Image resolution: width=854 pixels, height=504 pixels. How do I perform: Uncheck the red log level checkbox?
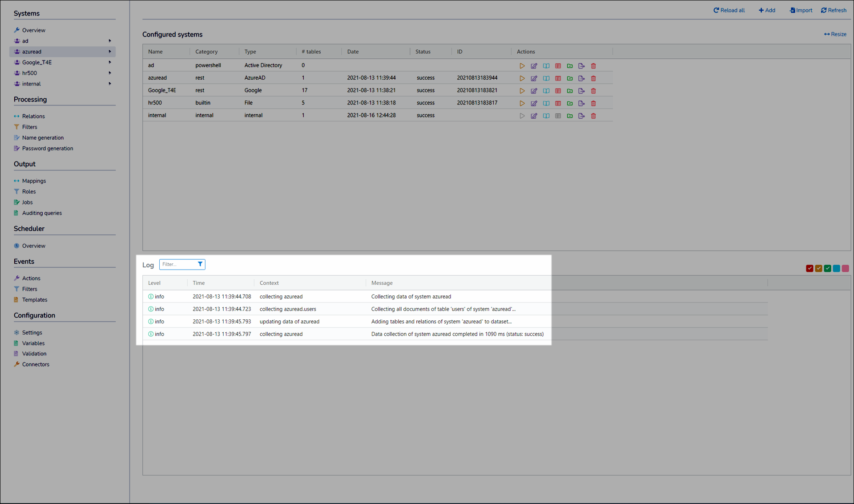(x=810, y=268)
